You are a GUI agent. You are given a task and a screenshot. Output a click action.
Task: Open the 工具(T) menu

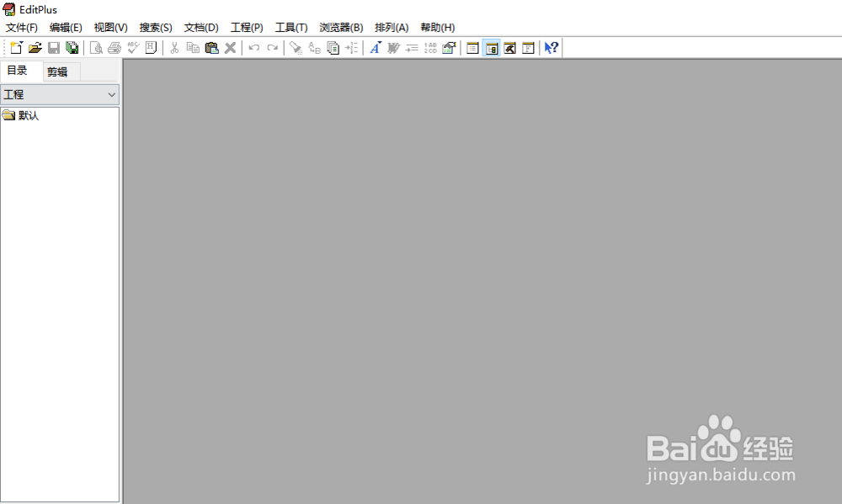291,28
